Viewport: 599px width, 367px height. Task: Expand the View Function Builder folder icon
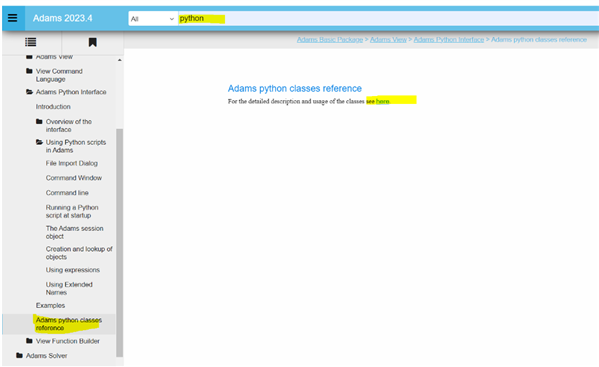click(x=29, y=341)
